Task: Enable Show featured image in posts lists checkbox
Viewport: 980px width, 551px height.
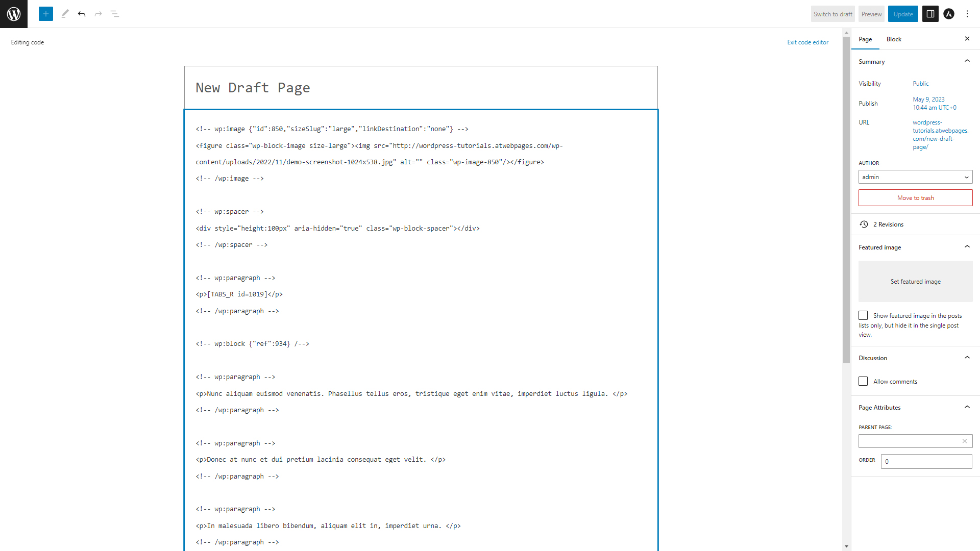Action: (863, 315)
